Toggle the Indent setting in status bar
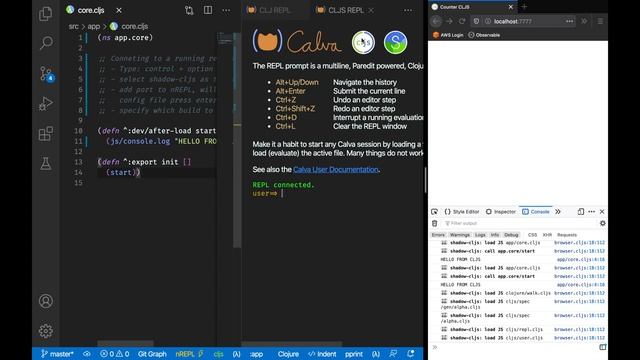This screenshot has width=640, height=360. point(322,354)
